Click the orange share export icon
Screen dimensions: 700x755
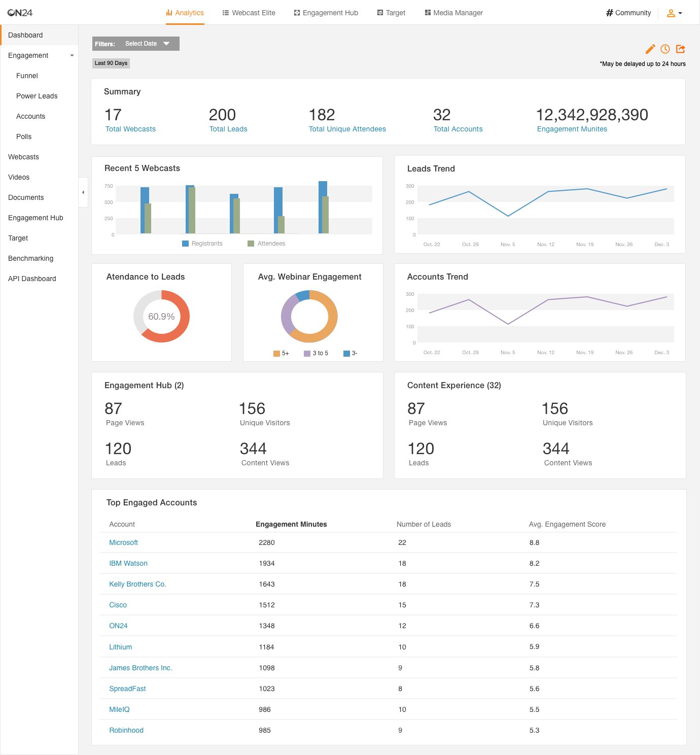681,49
